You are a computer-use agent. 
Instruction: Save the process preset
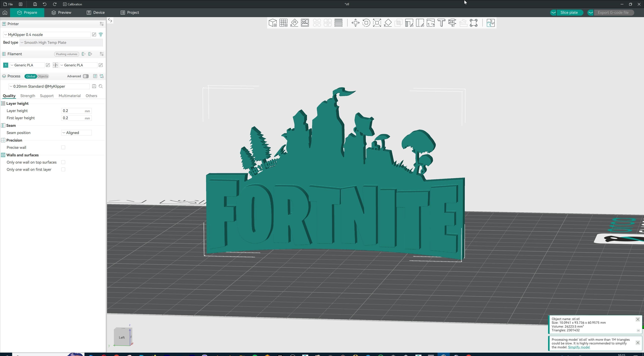point(94,86)
